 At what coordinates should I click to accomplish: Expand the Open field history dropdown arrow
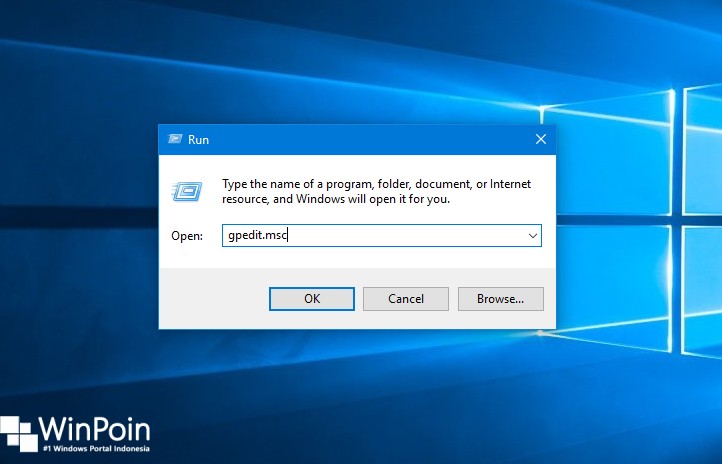(533, 236)
